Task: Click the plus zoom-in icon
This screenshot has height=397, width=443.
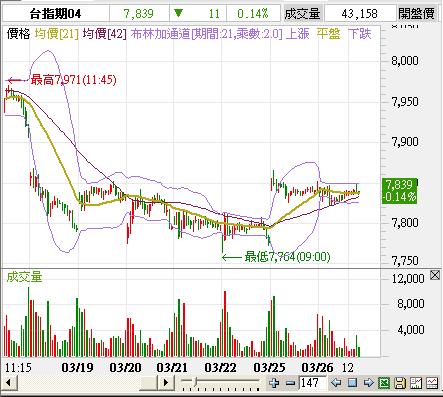Action: (274, 383)
